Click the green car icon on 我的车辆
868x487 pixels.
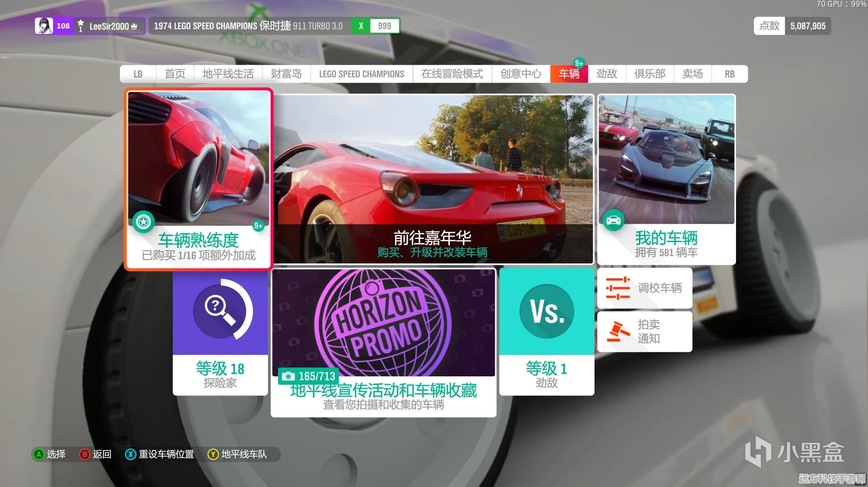[x=613, y=220]
